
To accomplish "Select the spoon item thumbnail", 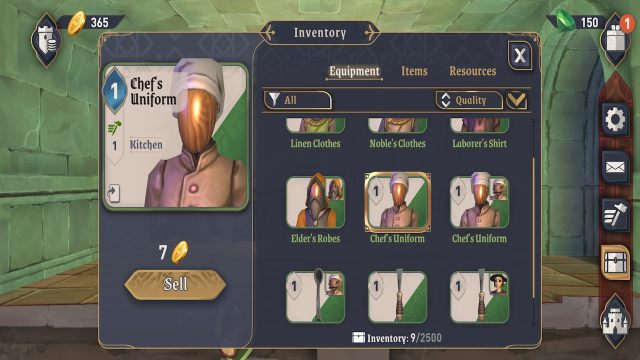I will click(315, 297).
